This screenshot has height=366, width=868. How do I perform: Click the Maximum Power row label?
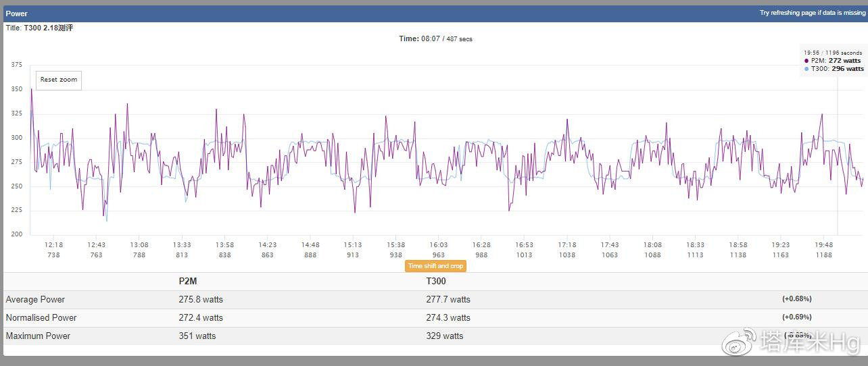[38, 336]
